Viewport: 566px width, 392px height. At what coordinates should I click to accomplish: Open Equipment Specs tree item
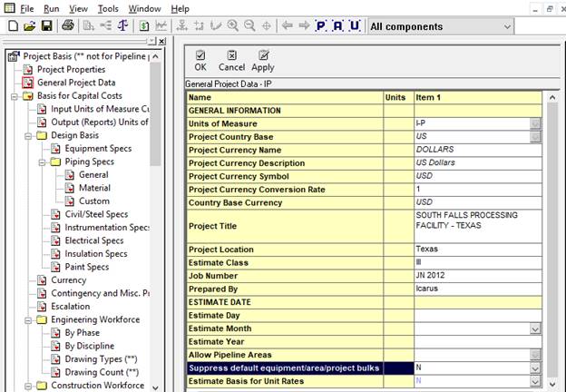(x=98, y=148)
